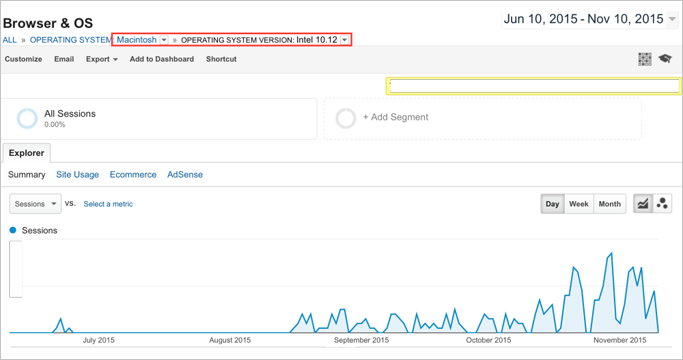The height and width of the screenshot is (360, 683).
Task: Go to the ALL breadcrumb link
Action: pyautogui.click(x=10, y=40)
